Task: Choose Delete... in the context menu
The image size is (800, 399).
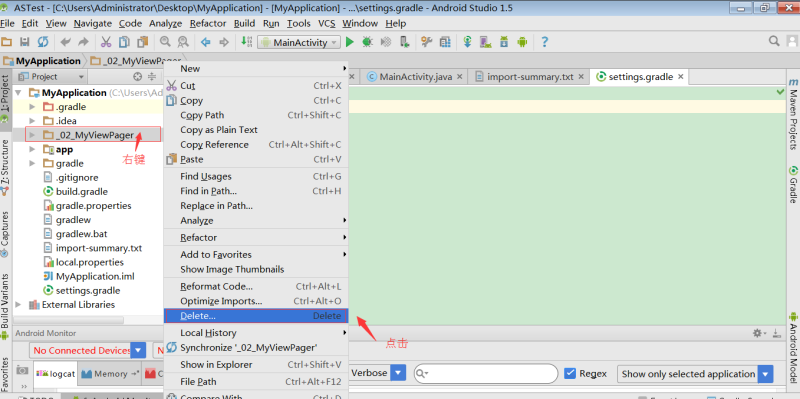Action: pos(256,316)
